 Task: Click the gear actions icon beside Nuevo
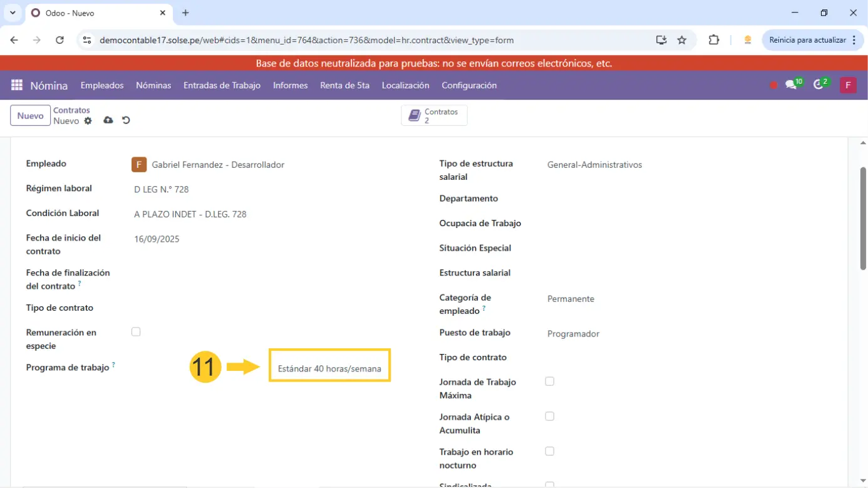[88, 121]
